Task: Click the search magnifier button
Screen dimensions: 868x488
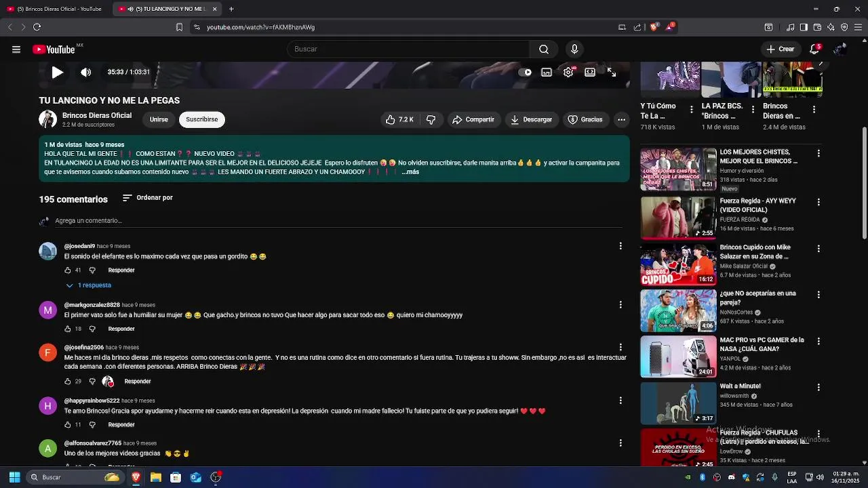Action: (x=544, y=49)
